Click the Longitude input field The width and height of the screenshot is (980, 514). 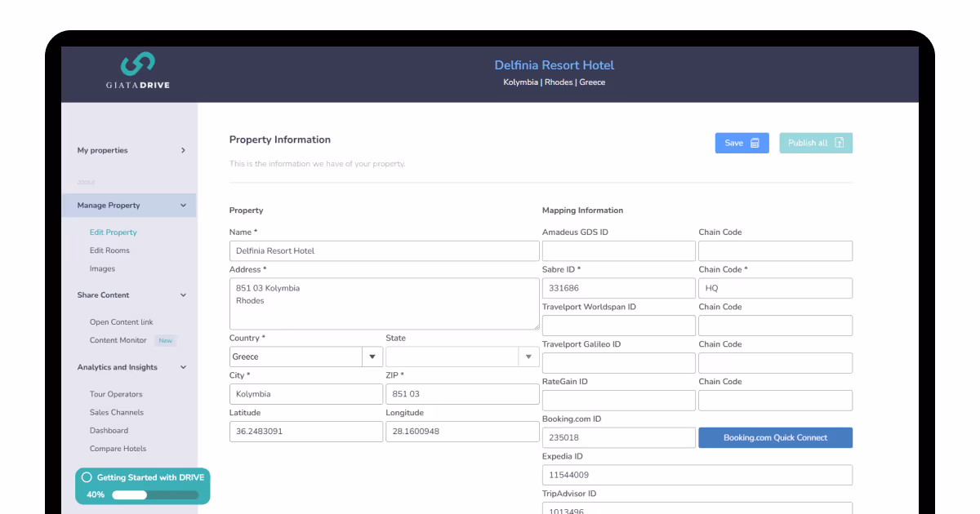(x=462, y=432)
